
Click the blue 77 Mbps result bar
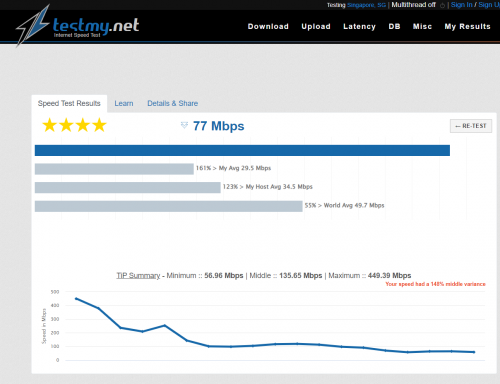pyautogui.click(x=242, y=150)
